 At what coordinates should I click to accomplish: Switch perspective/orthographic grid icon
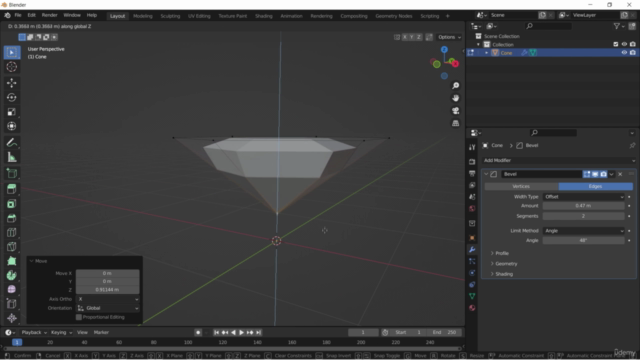click(456, 123)
